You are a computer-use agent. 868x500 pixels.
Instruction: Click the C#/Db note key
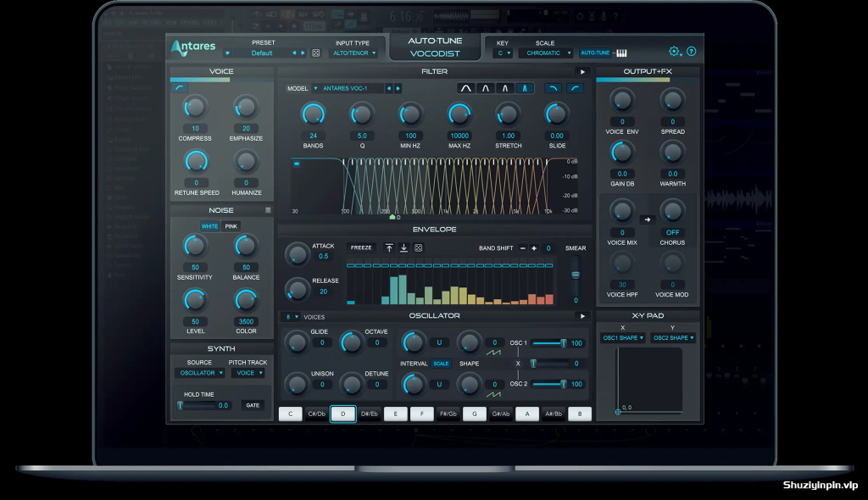(x=317, y=414)
